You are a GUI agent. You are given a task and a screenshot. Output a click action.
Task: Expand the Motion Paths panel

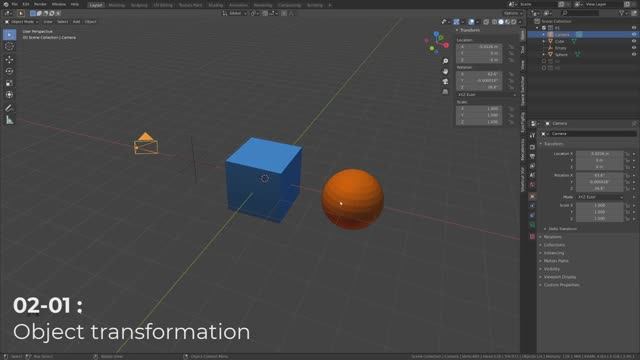click(556, 261)
